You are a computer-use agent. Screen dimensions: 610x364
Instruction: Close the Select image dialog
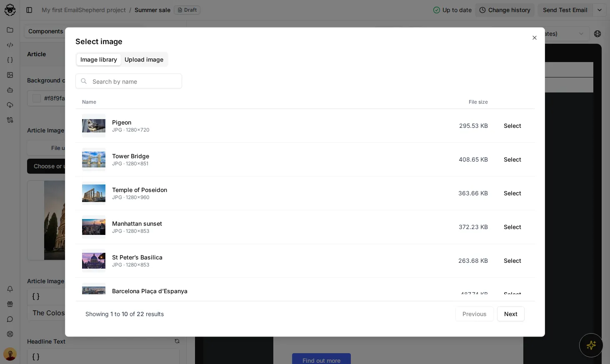click(535, 38)
